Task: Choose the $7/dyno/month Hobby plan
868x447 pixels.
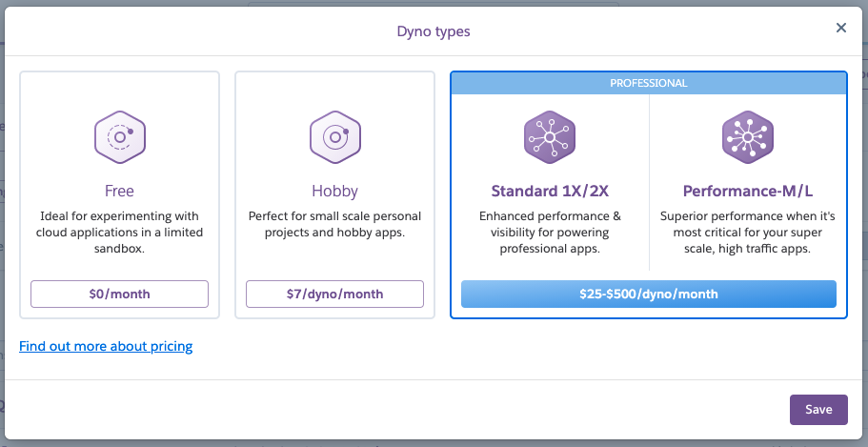Action: pyautogui.click(x=334, y=295)
